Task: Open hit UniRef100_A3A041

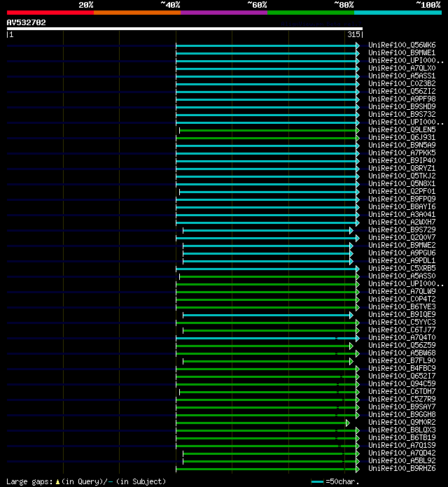Action: pos(402,214)
